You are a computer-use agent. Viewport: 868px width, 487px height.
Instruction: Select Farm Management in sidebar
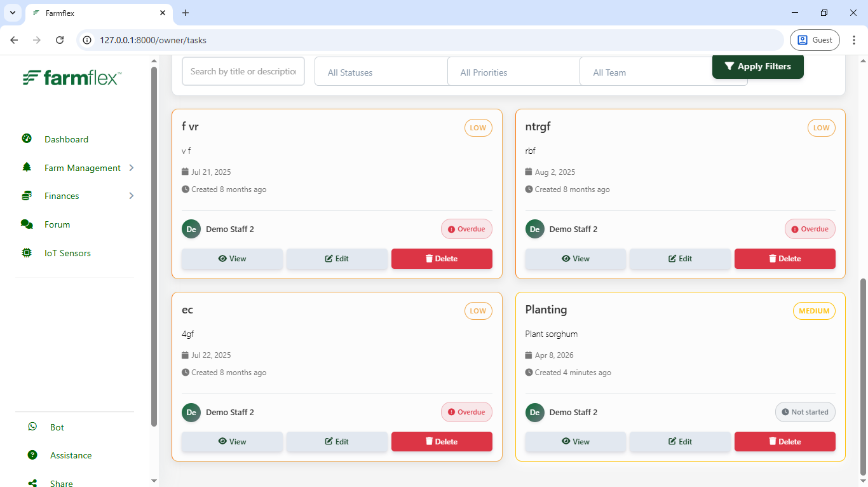83,168
